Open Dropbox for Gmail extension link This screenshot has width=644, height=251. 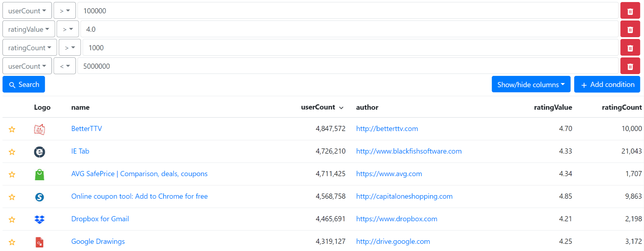(x=100, y=219)
